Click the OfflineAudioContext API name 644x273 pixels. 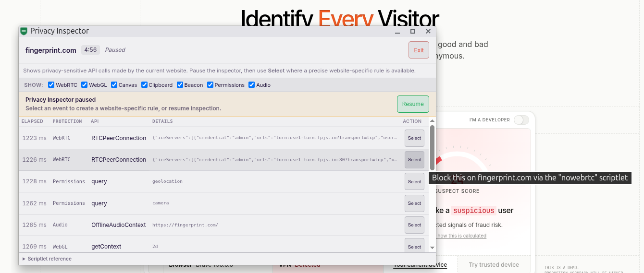click(119, 225)
